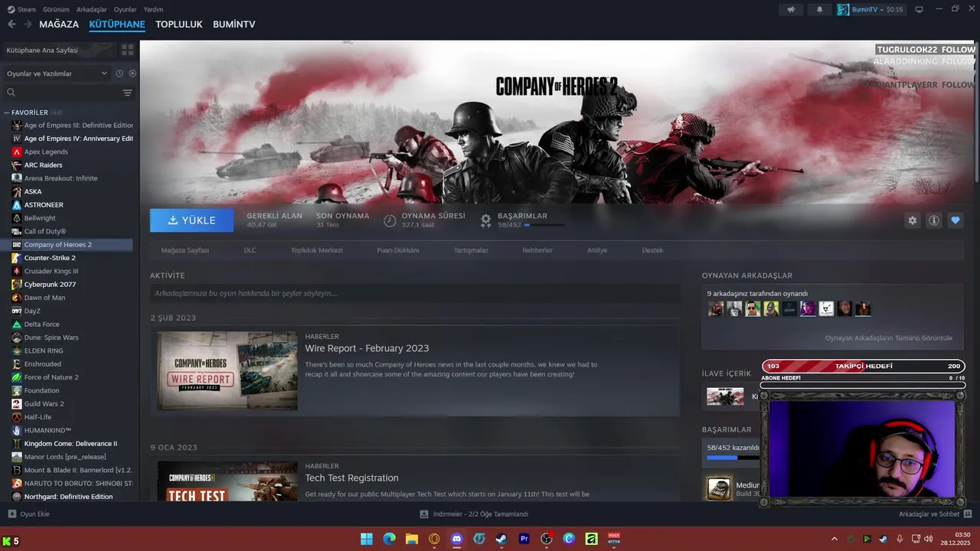Click the achievements progress bar in header
The image size is (980, 551).
pos(544,225)
